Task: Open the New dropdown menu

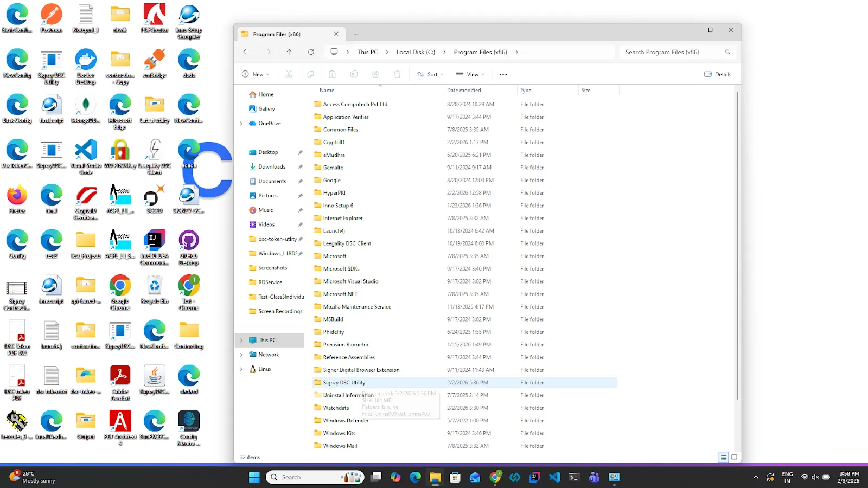Action: (x=256, y=74)
